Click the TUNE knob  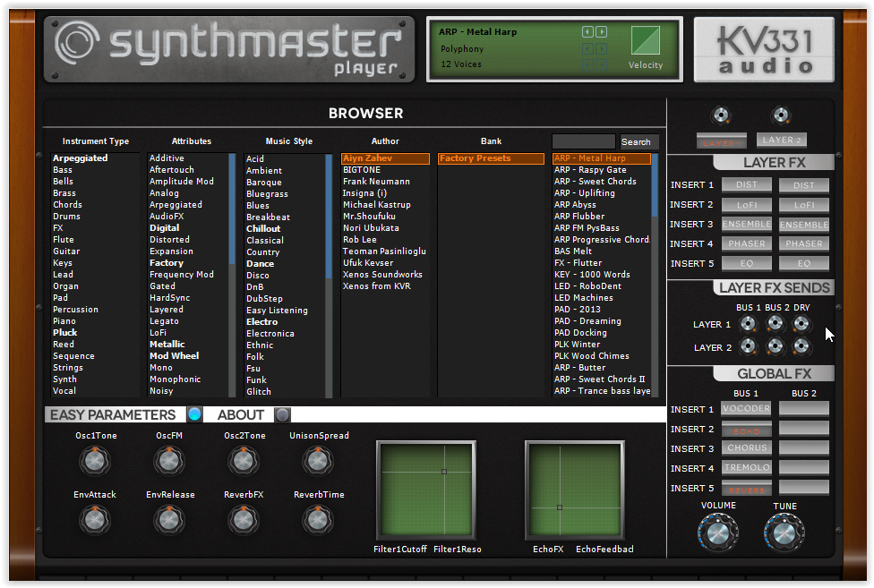(x=784, y=533)
